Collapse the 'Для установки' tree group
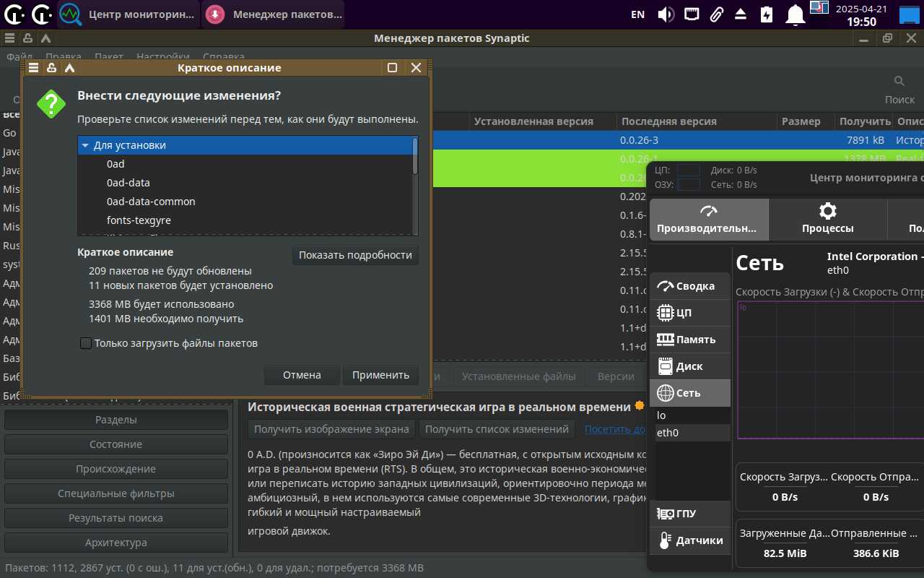 pyautogui.click(x=85, y=145)
